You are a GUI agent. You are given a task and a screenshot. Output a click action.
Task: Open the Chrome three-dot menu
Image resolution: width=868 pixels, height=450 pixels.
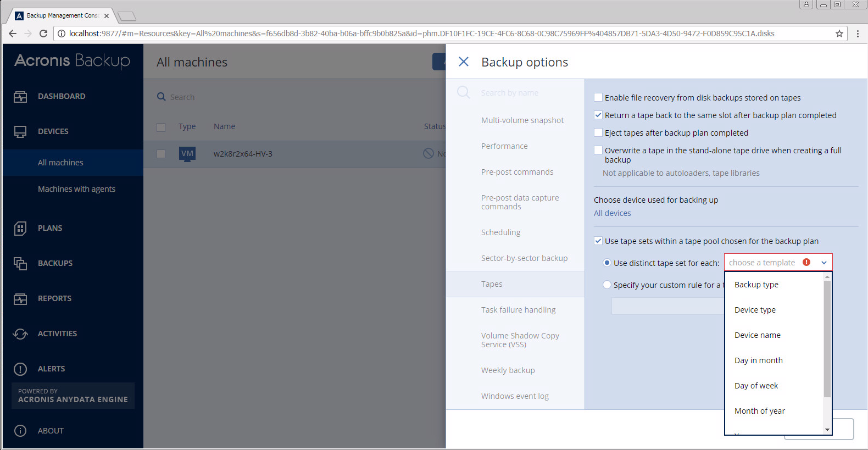coord(858,34)
